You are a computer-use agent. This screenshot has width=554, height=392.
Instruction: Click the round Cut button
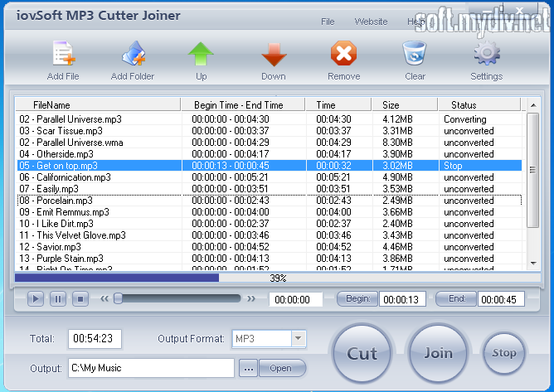(x=362, y=353)
